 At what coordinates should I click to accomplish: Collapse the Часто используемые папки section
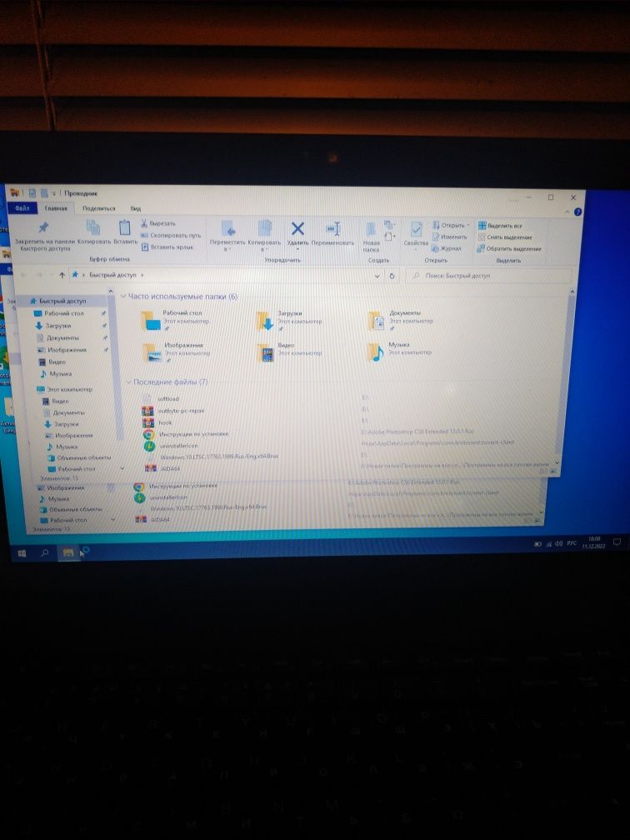[123, 297]
